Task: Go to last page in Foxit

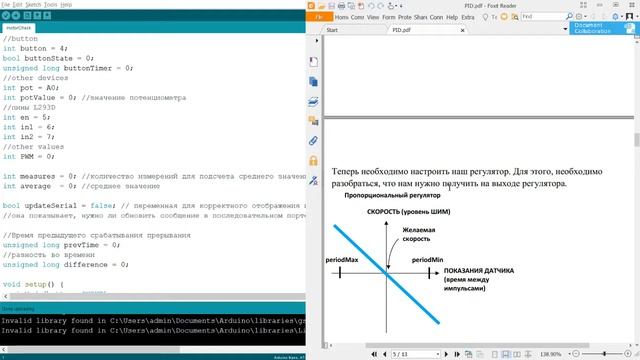Action: coord(457,354)
